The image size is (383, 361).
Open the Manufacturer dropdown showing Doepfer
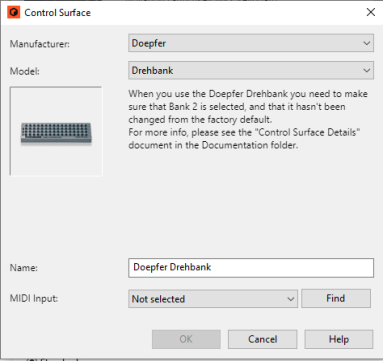click(251, 43)
